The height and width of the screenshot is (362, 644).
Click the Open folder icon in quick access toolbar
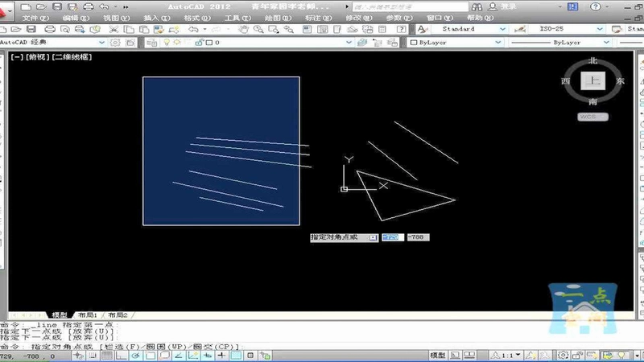[41, 6]
